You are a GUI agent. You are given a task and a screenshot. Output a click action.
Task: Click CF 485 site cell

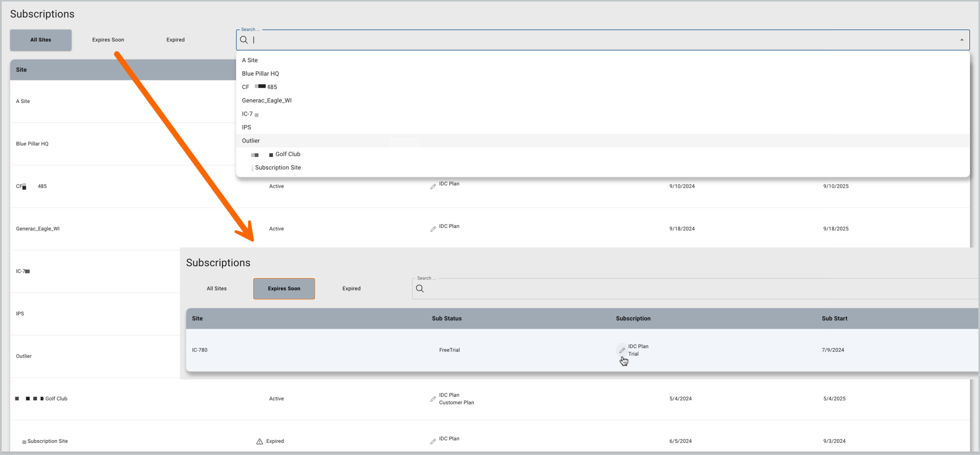click(31, 186)
